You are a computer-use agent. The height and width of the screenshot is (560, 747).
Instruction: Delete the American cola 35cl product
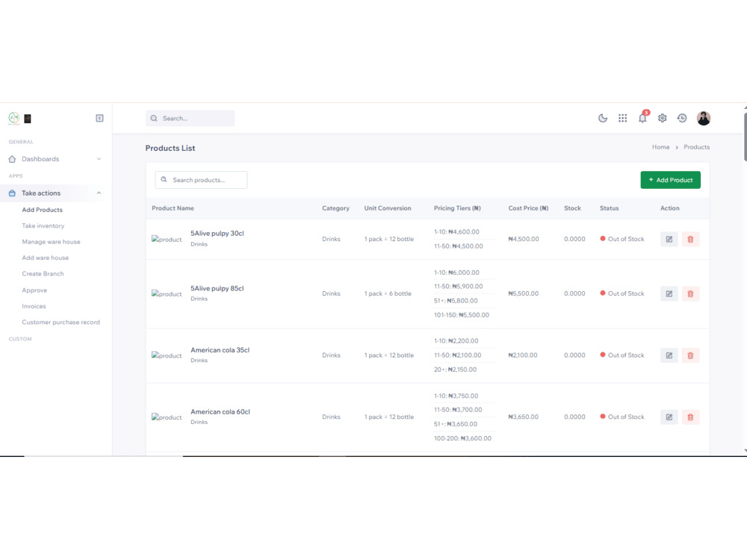(690, 355)
